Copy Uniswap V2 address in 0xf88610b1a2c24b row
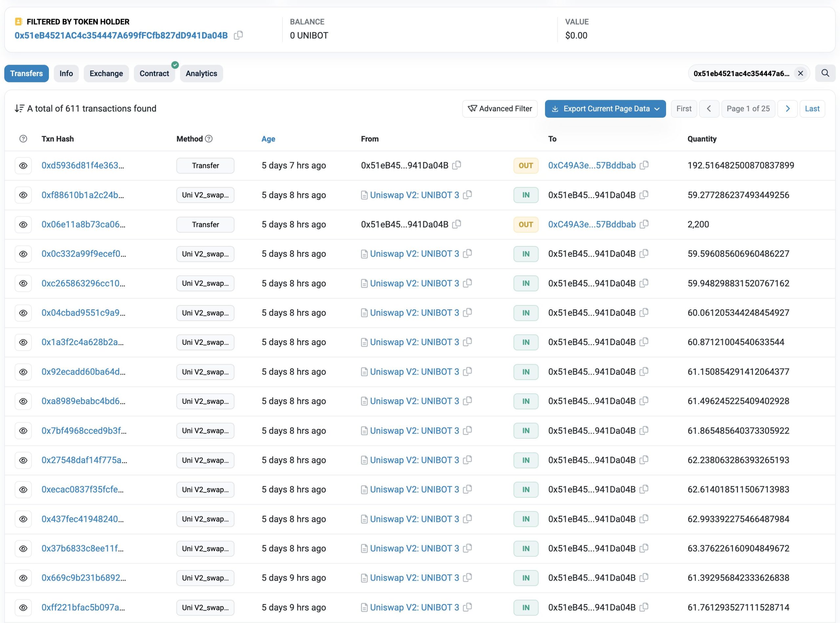840x623 pixels. pyautogui.click(x=467, y=195)
